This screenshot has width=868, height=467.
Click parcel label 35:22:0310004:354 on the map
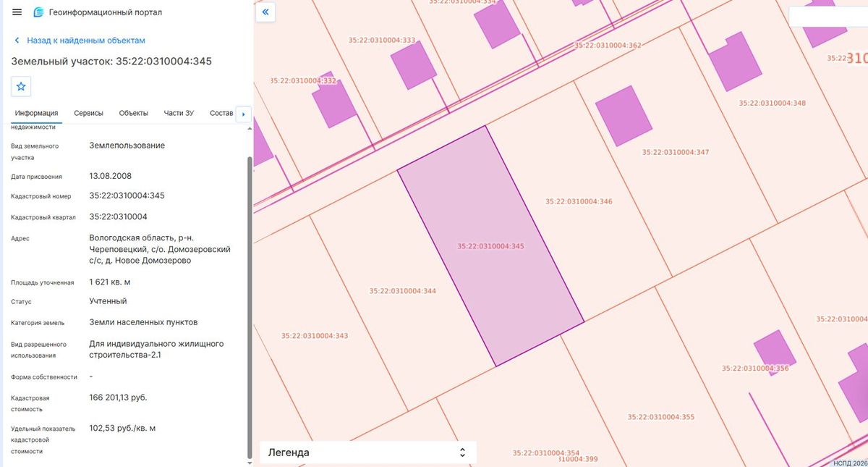pyautogui.click(x=546, y=453)
